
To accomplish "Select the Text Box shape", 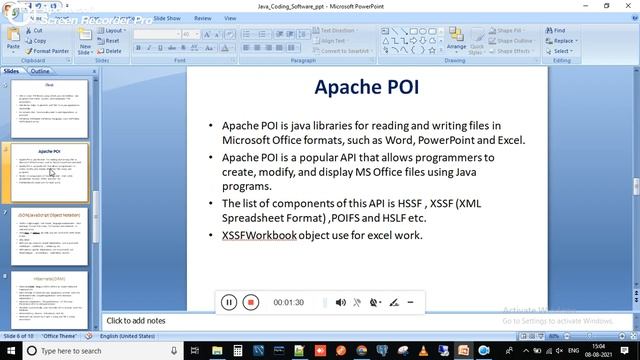I will coord(385,31).
